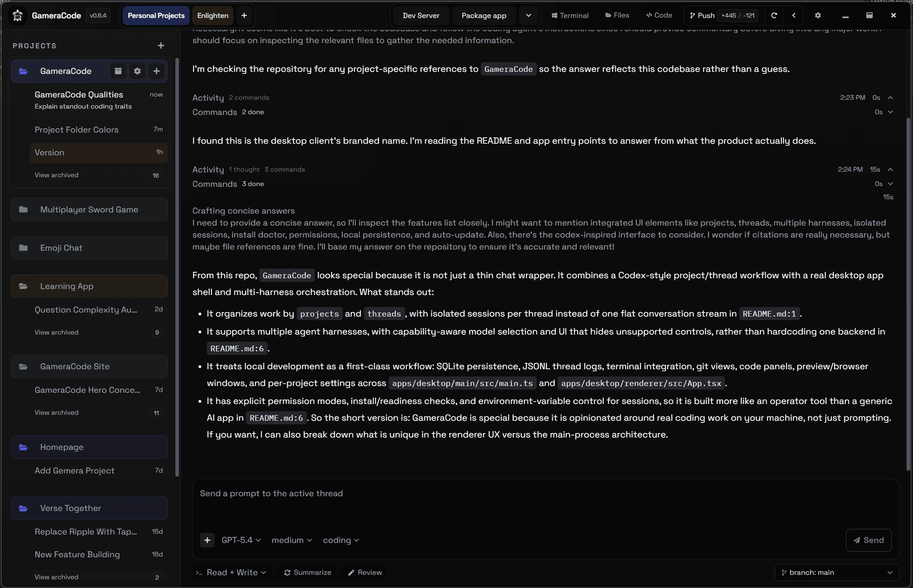This screenshot has height=588, width=913.
Task: Open the Version thread
Action: [x=99, y=152]
